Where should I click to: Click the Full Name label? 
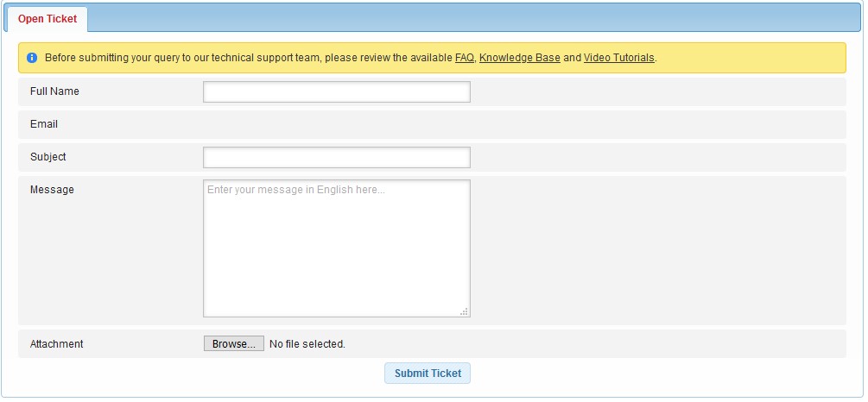tap(54, 91)
